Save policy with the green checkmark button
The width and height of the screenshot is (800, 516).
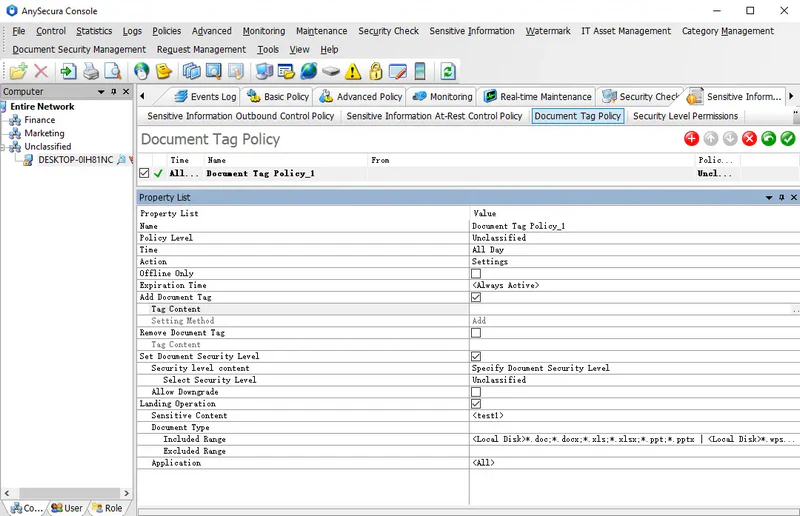[x=788, y=138]
